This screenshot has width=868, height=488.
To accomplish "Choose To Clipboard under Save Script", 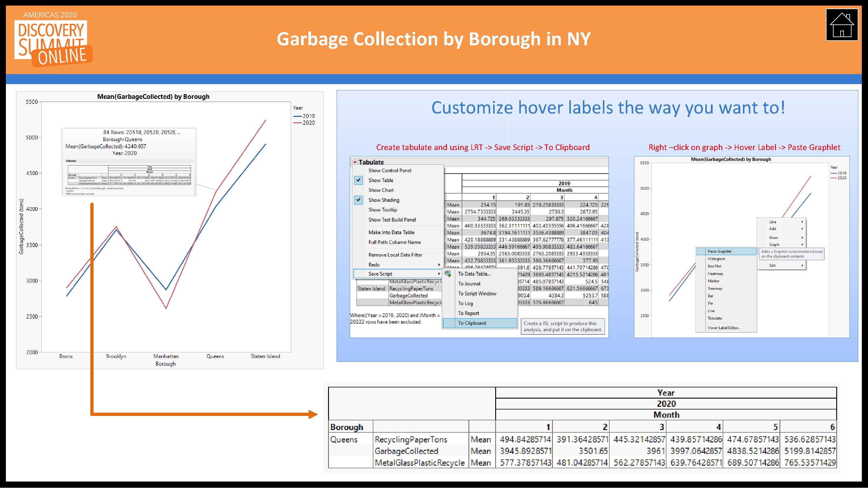I will pos(471,323).
